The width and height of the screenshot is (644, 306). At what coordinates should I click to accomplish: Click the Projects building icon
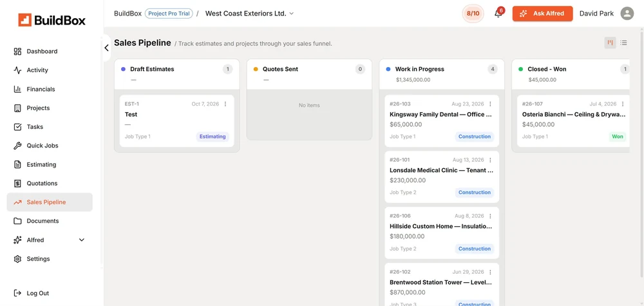[x=17, y=108]
